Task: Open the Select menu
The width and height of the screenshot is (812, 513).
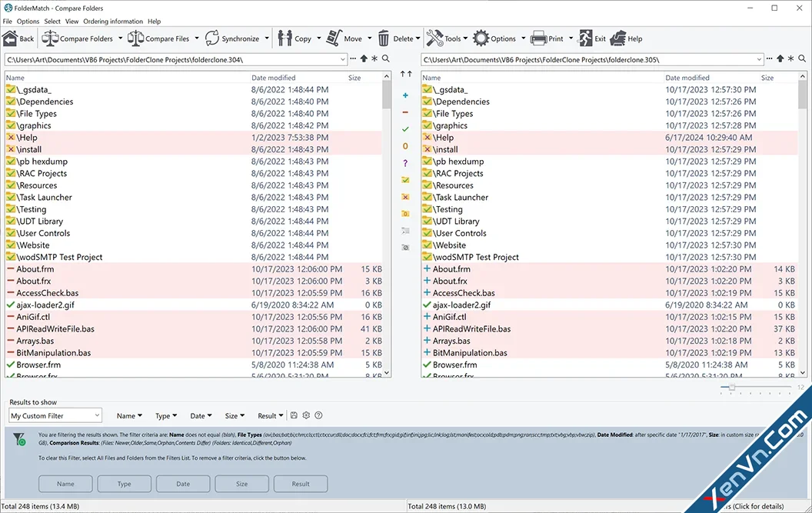Action: tap(52, 22)
